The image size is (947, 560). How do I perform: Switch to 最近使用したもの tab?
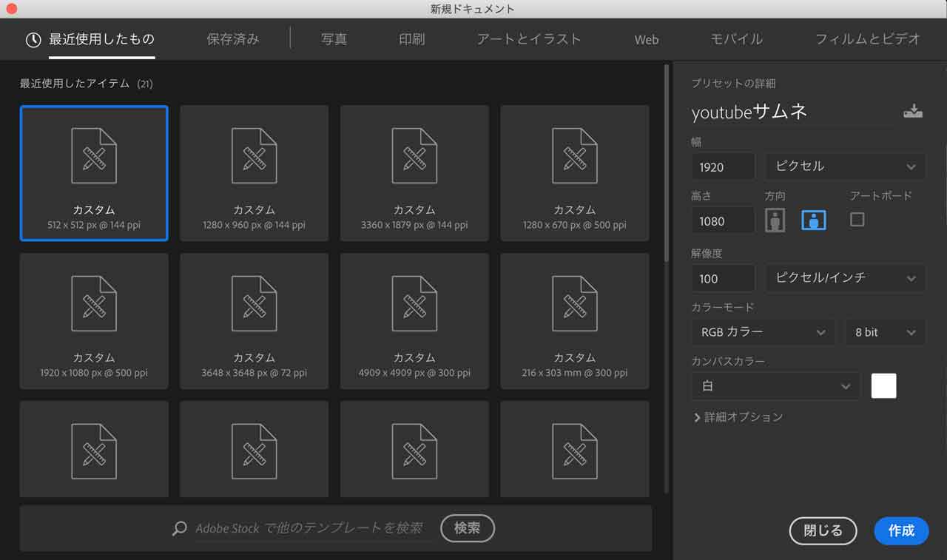tap(101, 39)
